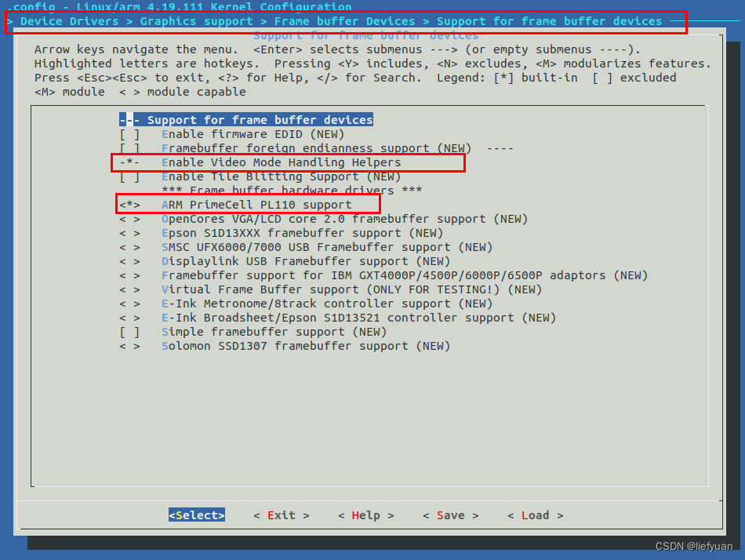Toggle Enable firmware EDID checkbox

129,135
